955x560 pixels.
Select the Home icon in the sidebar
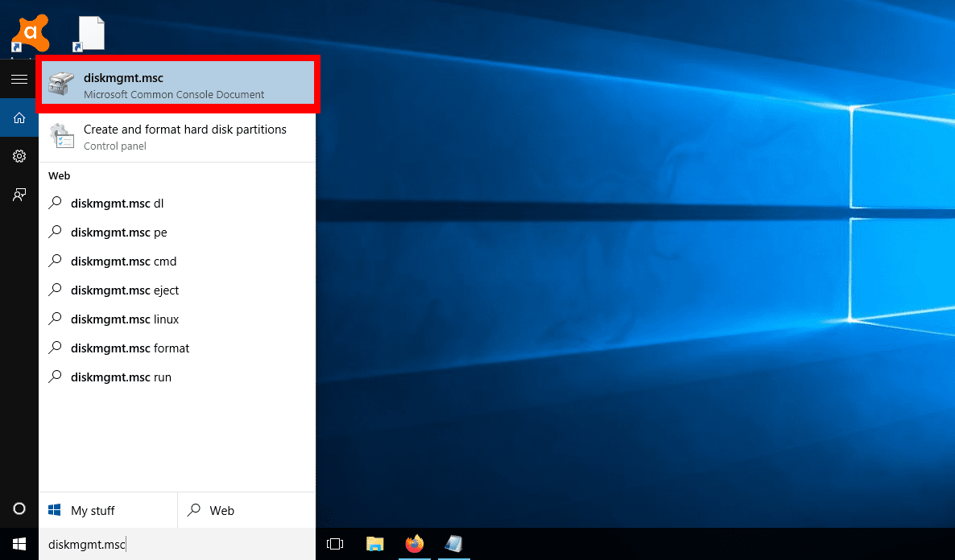pyautogui.click(x=18, y=117)
